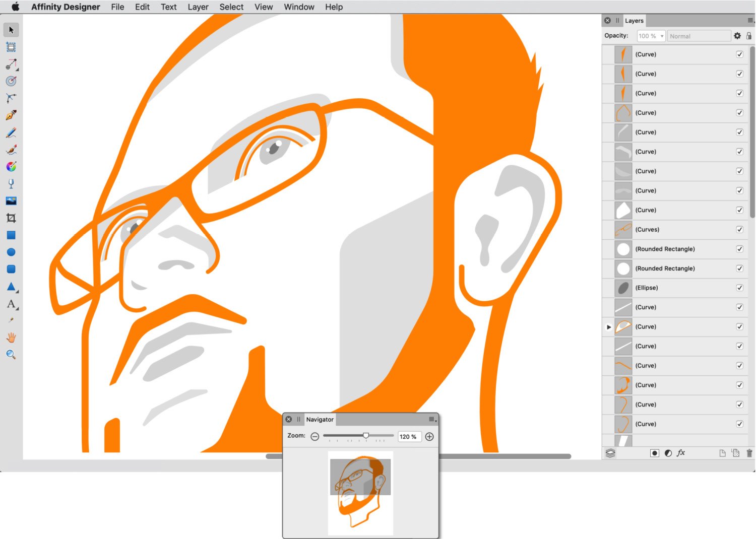Click Adjustments icon in Layers panel

(668, 453)
